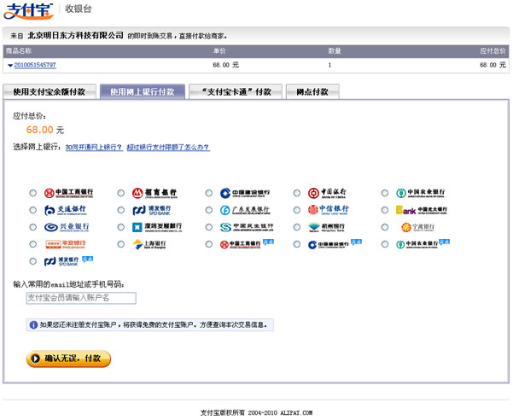
Task: Click the 中国工商银行 logo without 企业 tag
Action: (x=68, y=193)
